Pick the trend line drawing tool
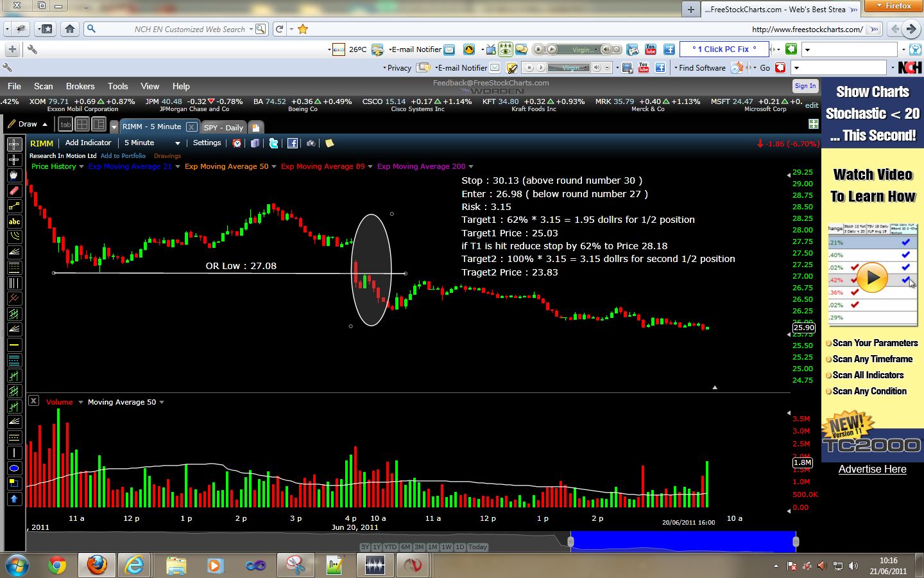 14,206
